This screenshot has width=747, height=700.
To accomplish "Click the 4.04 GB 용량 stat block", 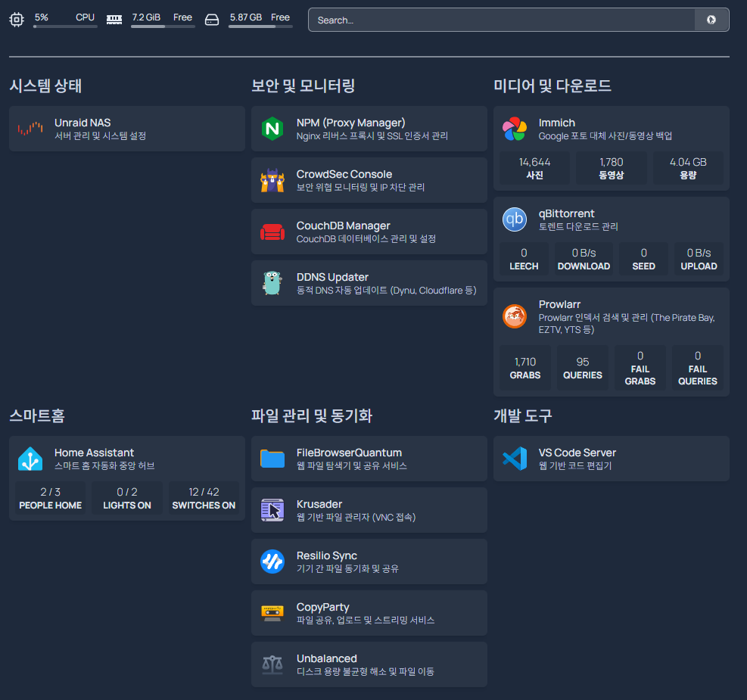I will click(x=688, y=168).
